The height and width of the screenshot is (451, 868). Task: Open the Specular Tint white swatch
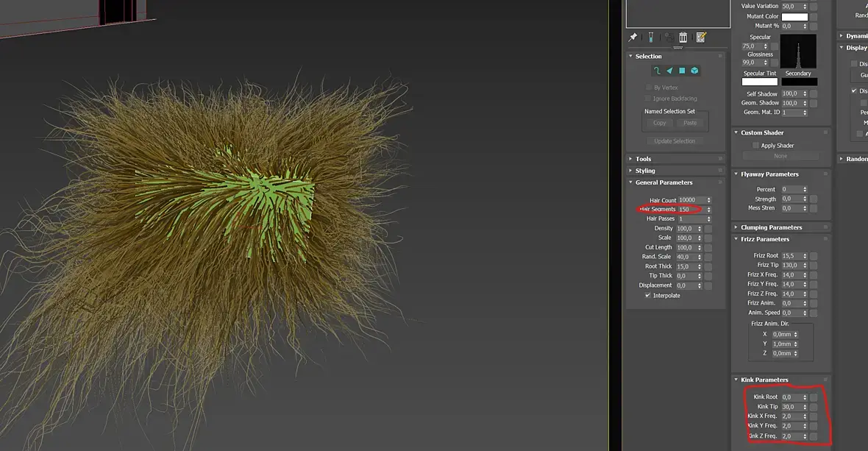tap(759, 82)
